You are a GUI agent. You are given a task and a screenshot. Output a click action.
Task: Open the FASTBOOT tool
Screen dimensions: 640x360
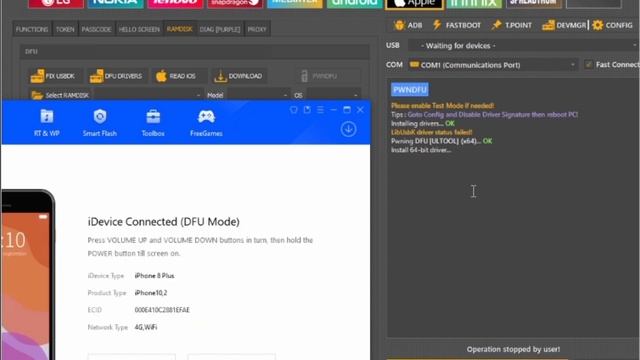[x=457, y=25]
